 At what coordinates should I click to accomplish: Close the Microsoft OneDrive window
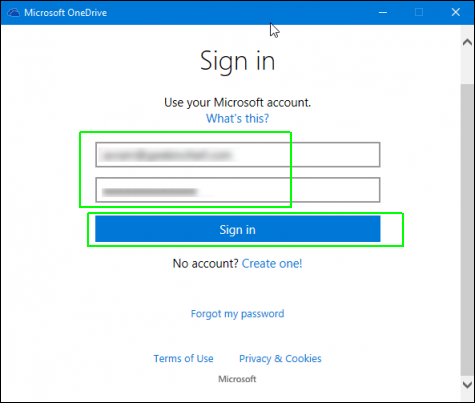455,13
